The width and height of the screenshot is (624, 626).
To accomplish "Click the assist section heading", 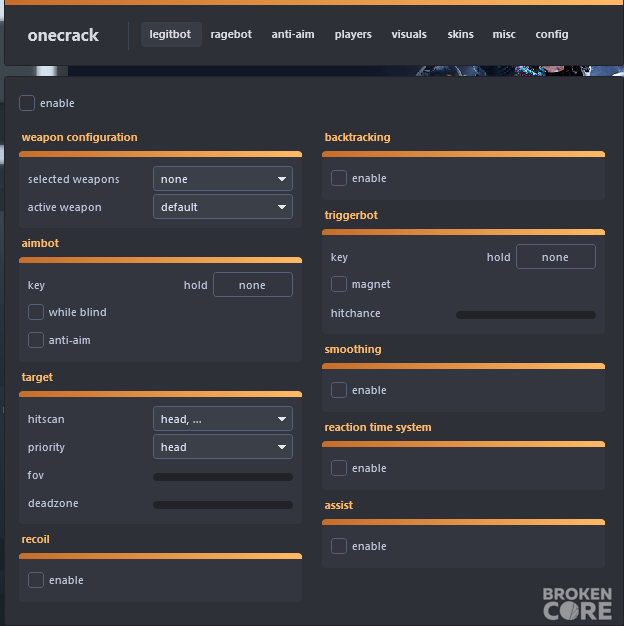I will pyautogui.click(x=339, y=505).
